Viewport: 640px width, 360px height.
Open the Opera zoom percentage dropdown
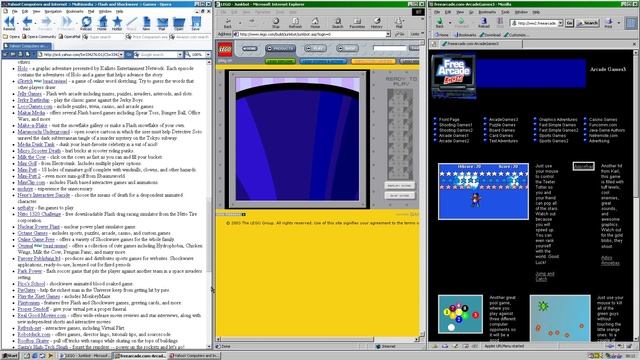pyautogui.click(x=207, y=54)
